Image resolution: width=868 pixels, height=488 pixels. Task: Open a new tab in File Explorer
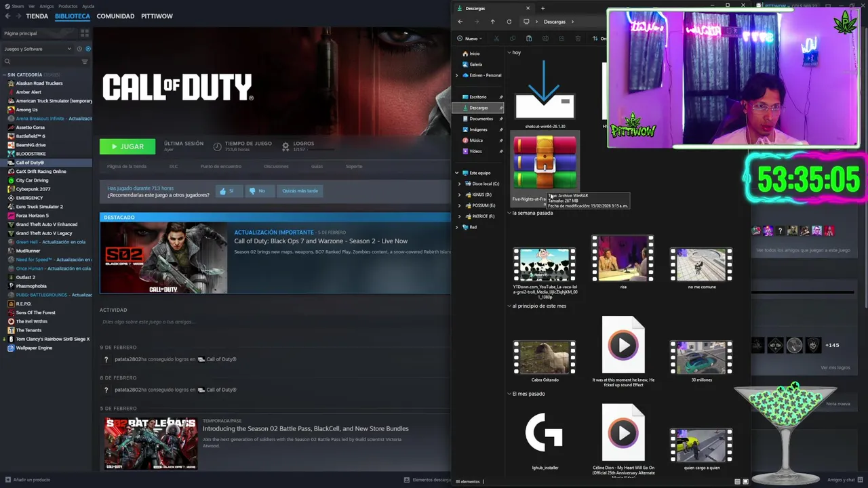point(542,8)
